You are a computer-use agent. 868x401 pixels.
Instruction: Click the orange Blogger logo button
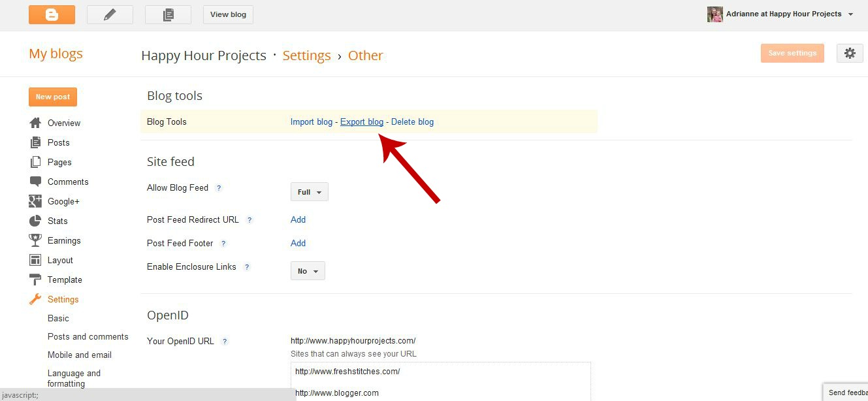coord(52,14)
